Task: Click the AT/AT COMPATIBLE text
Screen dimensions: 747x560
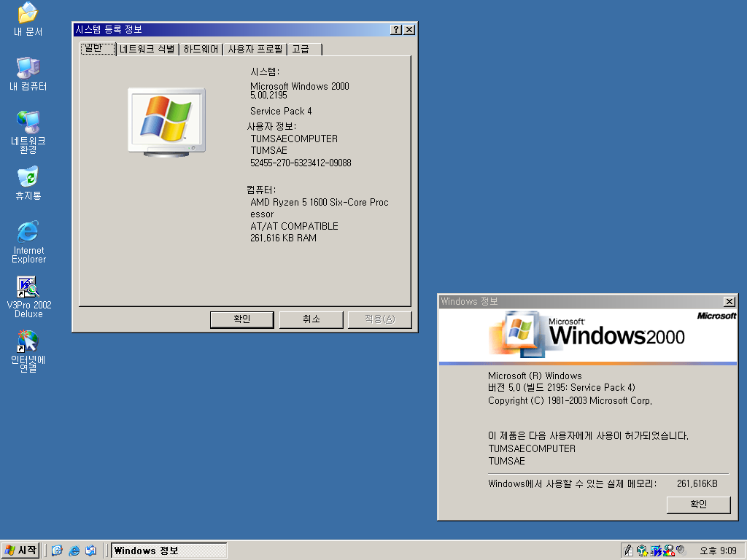Action: point(295,226)
